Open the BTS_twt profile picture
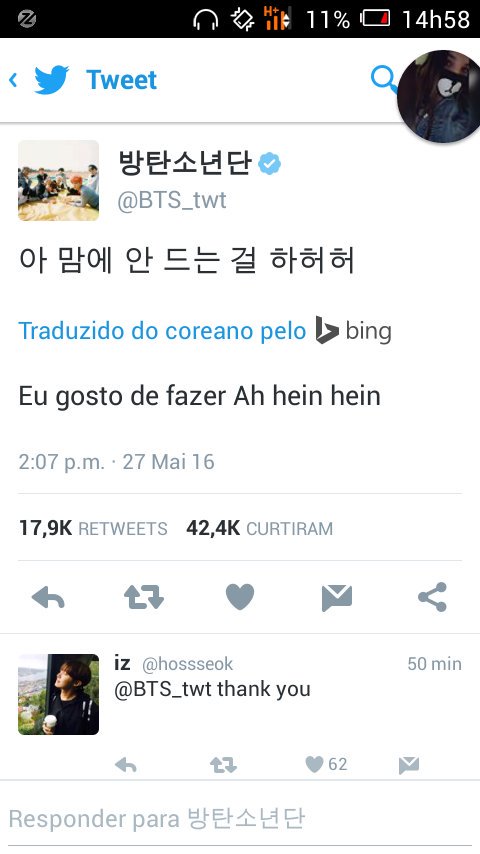This screenshot has height=854, width=480. pos(59,180)
